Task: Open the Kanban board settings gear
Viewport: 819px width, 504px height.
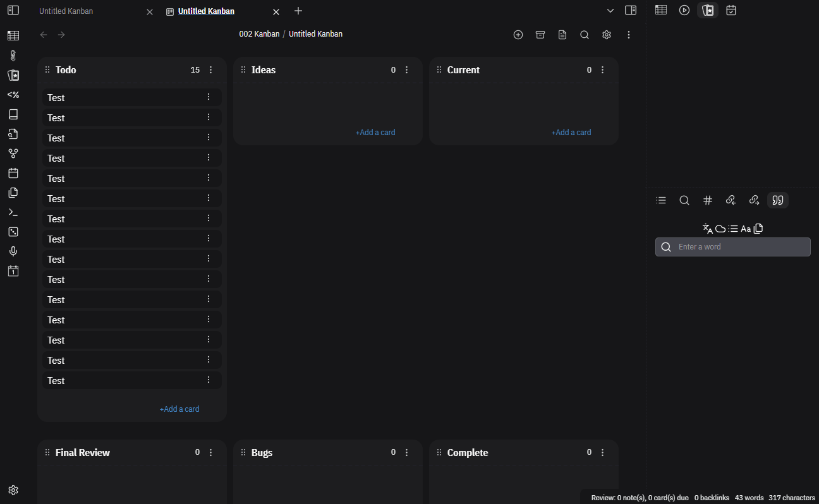Action: pos(607,35)
